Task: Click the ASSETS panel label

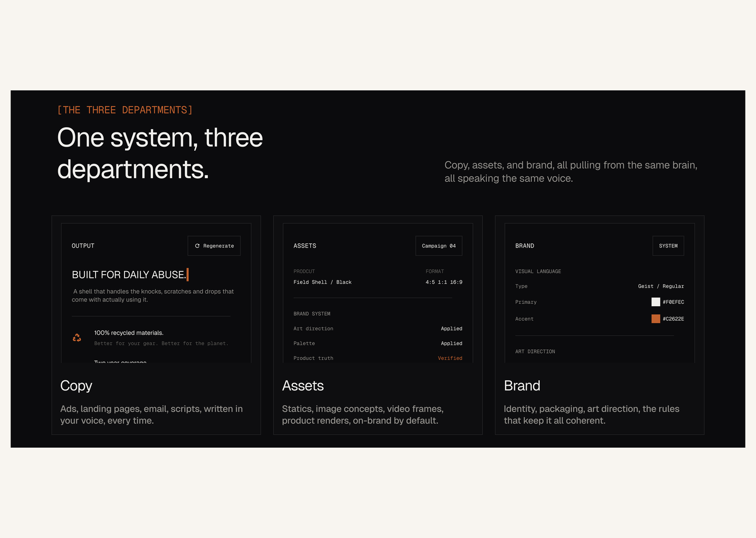Action: [x=305, y=246]
